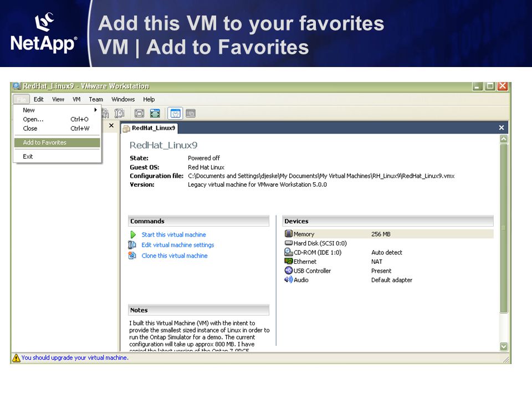The width and height of the screenshot is (532, 399).
Task: Click the Memory chip device icon
Action: tap(289, 234)
